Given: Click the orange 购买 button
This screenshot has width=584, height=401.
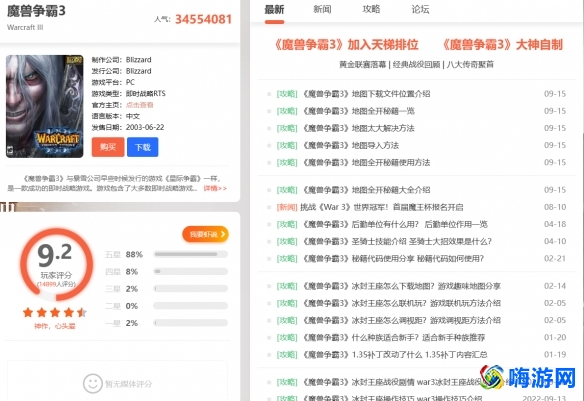Looking at the screenshot, I should click(x=108, y=147).
